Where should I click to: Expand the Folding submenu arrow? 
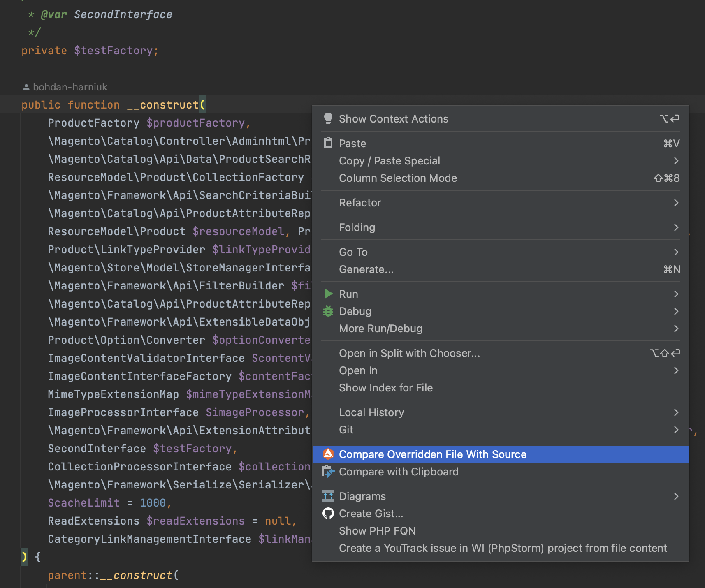point(676,227)
